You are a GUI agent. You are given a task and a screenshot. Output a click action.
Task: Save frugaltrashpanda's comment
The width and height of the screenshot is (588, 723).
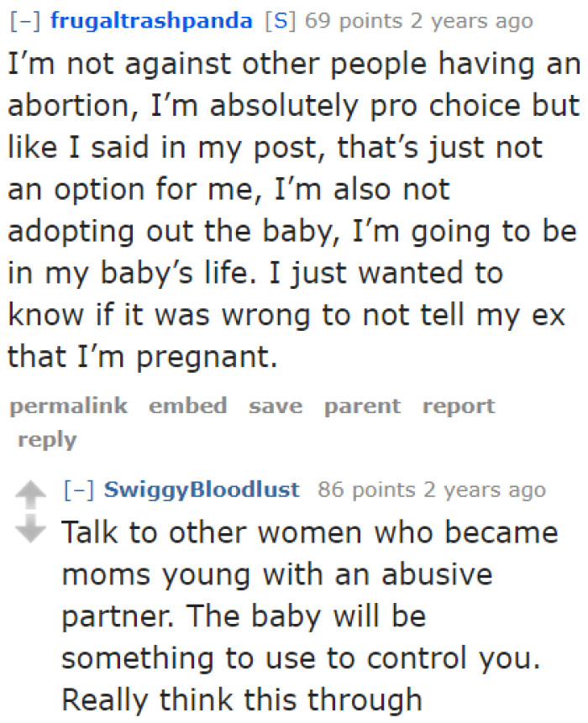pyautogui.click(x=275, y=406)
